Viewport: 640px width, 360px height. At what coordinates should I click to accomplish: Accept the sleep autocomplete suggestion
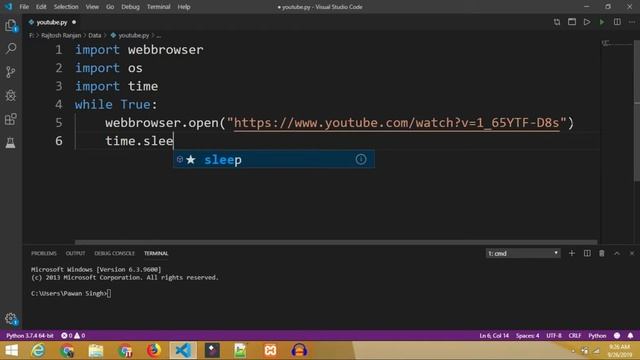273,160
